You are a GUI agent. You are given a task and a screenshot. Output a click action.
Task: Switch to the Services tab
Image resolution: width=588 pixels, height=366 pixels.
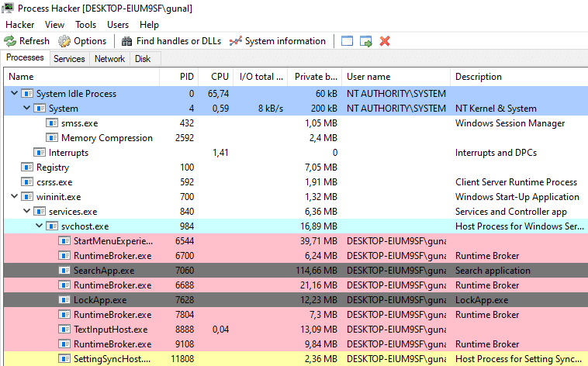69,59
